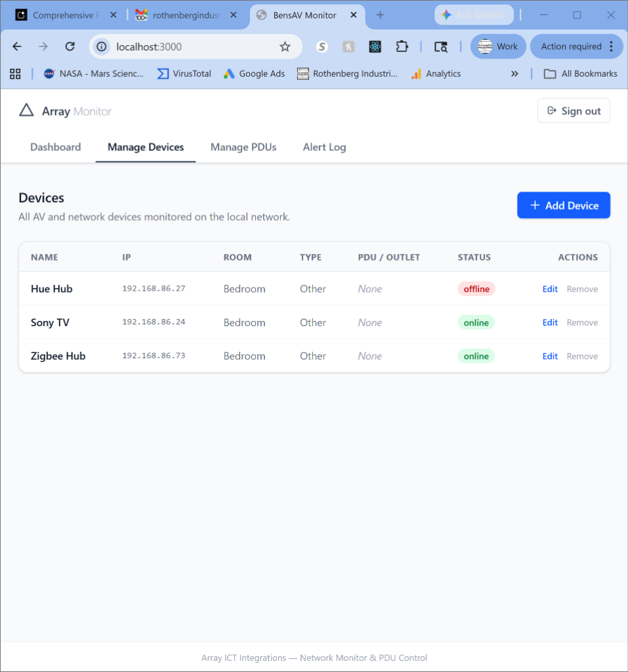Click the localhost:3000 address bar
628x672 pixels.
tap(195, 47)
